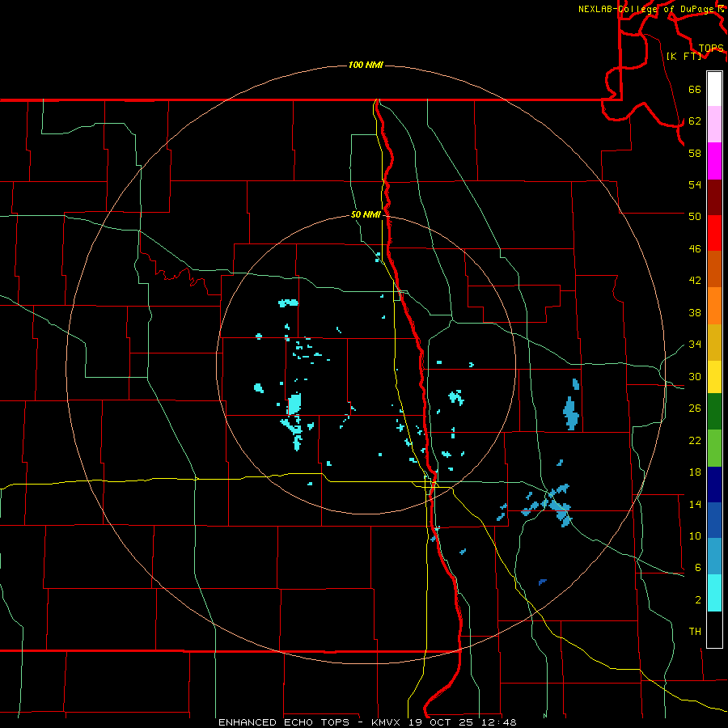Viewport: 728px width, 728px height.
Task: Click the legend value 14
Action: pos(695,504)
